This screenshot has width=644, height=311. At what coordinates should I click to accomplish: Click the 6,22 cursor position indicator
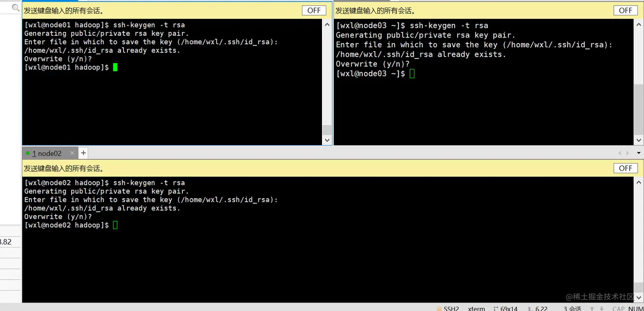point(538,308)
